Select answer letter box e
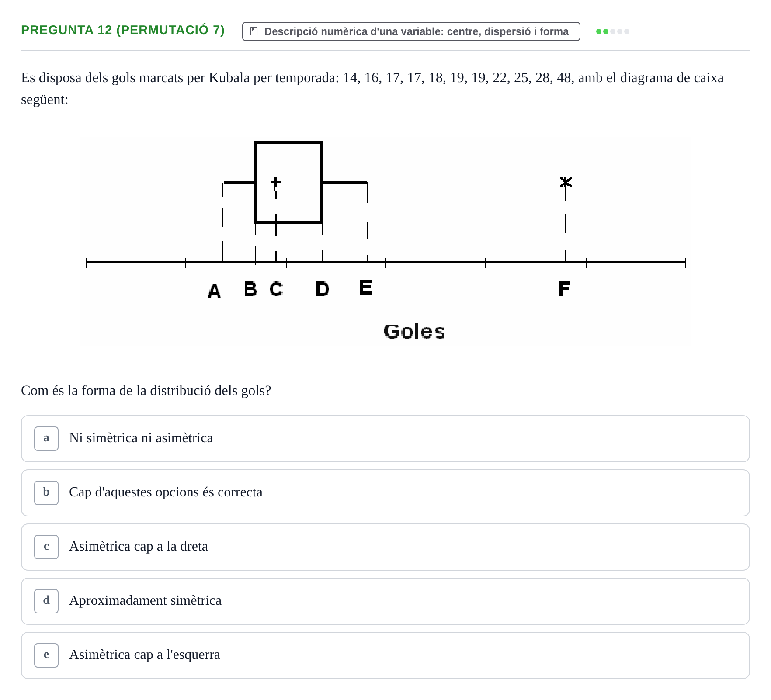Viewport: 771px width, 700px height. pos(46,655)
